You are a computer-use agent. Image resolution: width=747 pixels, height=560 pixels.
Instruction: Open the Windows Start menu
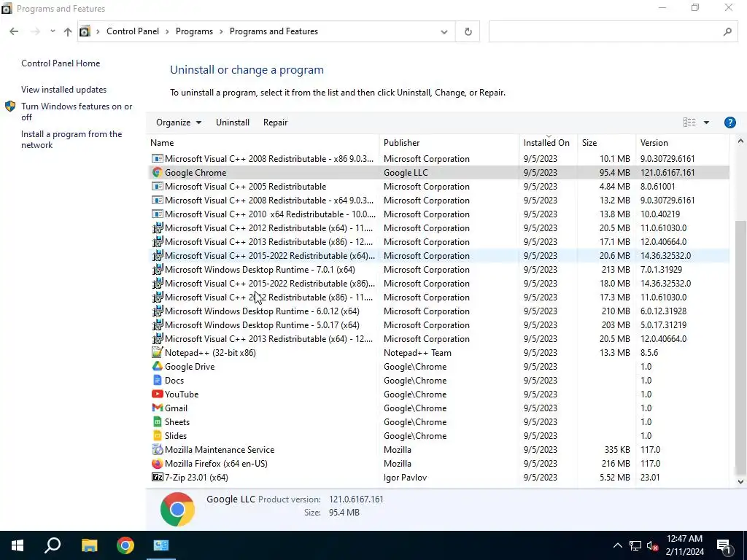point(18,545)
